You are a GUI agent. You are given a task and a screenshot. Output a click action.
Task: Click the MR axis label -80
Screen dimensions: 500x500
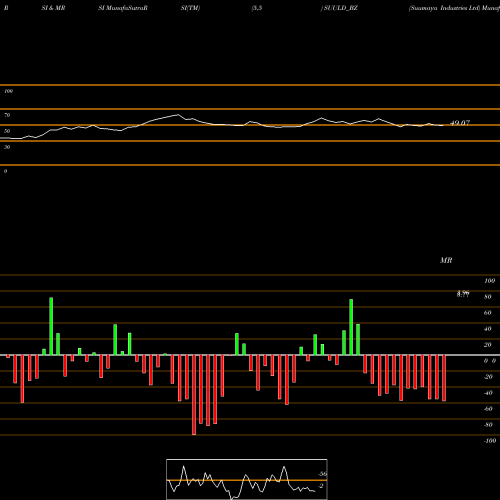click(x=488, y=425)
